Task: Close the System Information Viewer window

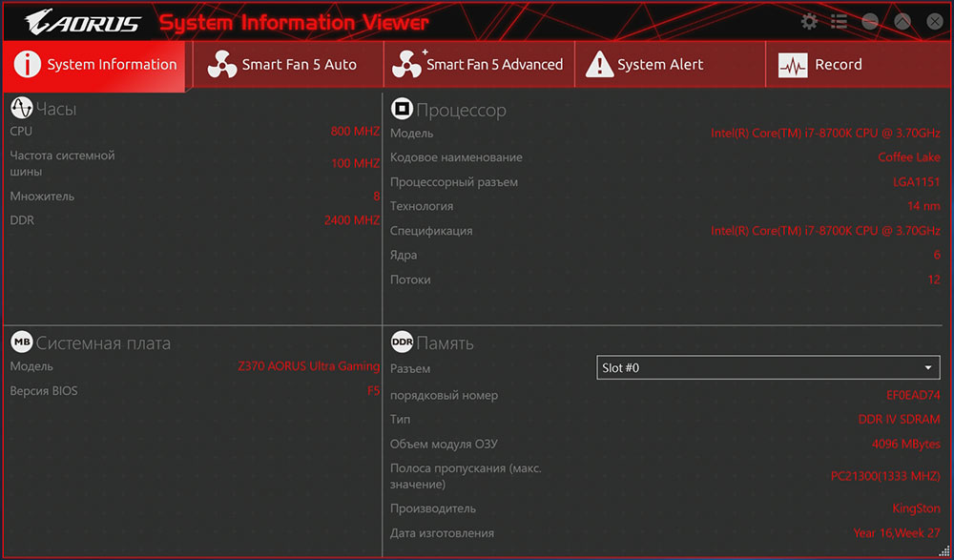Action: tap(935, 22)
